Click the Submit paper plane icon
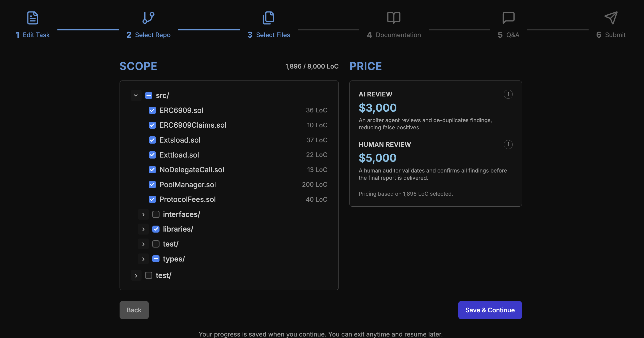This screenshot has width=644, height=338. click(611, 18)
